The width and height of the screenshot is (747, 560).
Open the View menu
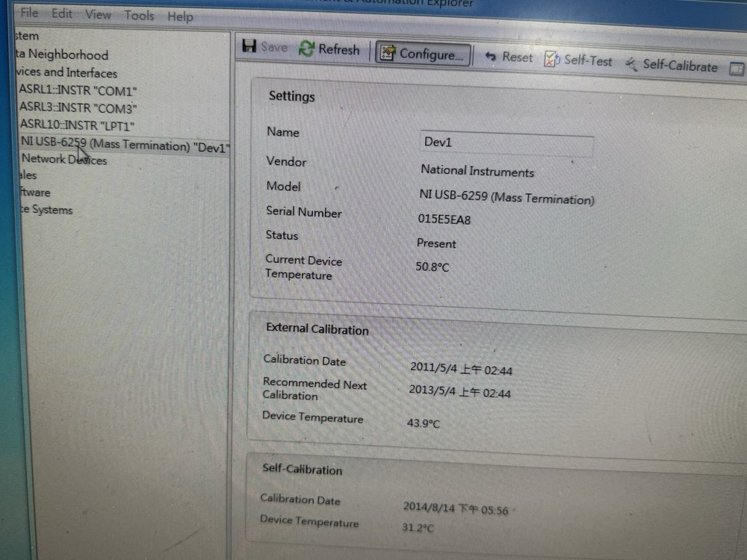coord(98,14)
